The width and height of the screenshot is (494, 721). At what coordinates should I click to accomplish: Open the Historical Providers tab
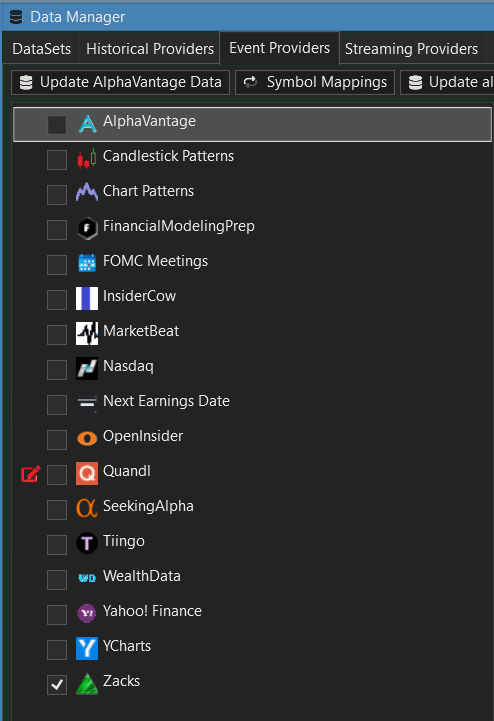150,49
